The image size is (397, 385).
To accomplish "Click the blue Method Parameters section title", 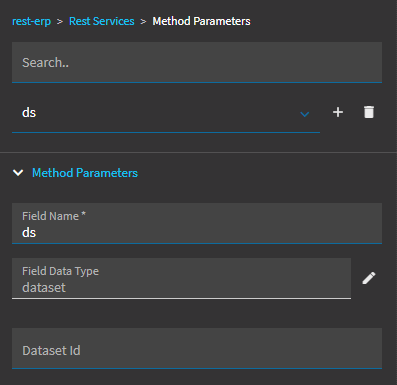I will [85, 173].
